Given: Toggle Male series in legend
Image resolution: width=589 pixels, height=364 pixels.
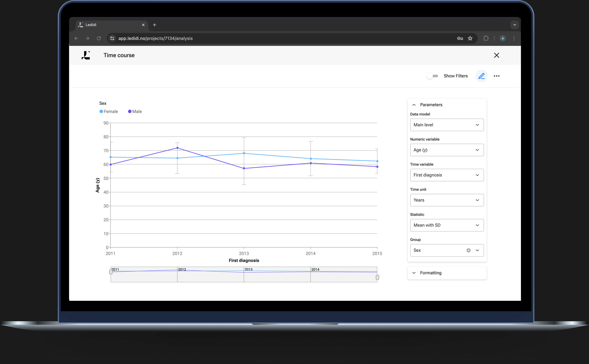Looking at the screenshot, I should (135, 111).
